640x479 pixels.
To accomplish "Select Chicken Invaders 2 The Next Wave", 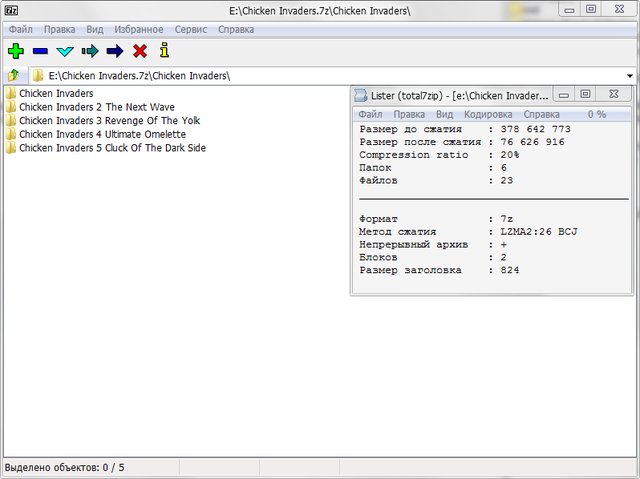I will [90, 107].
